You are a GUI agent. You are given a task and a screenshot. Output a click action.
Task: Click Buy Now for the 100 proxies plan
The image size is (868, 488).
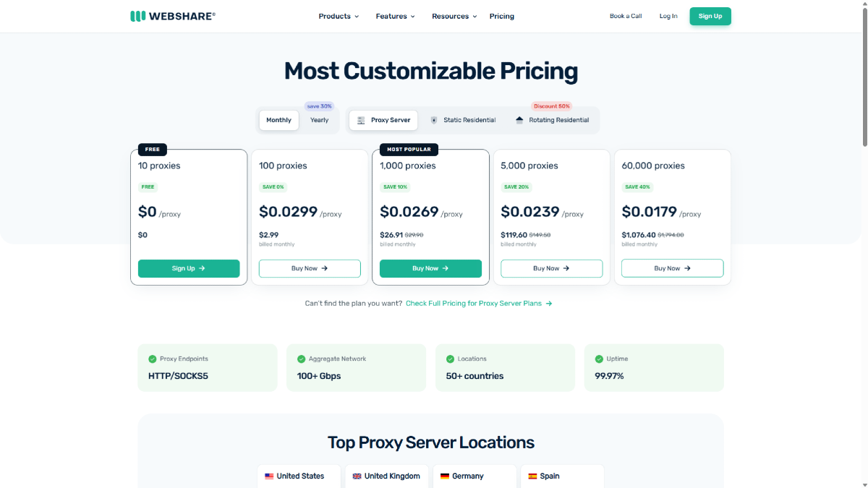coord(310,268)
